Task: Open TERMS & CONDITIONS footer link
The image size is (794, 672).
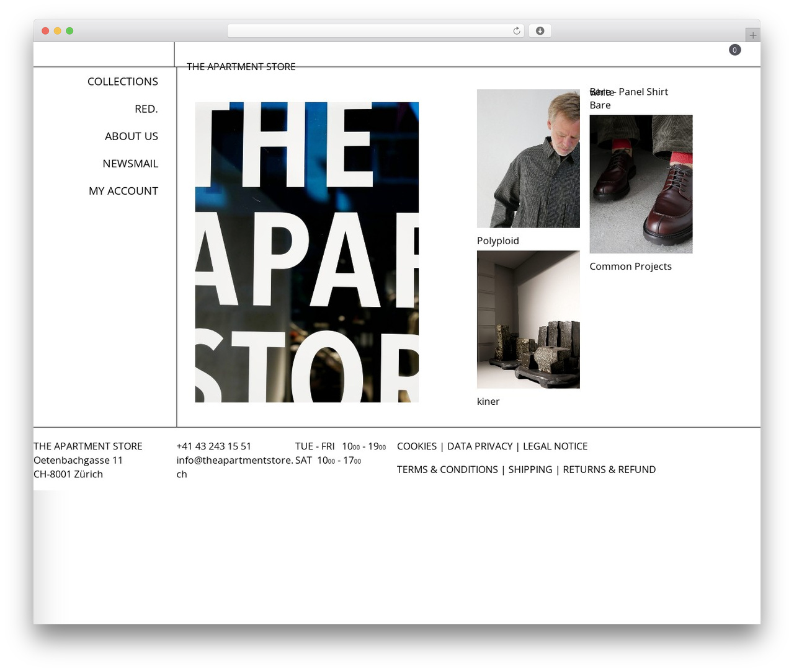Action: click(447, 469)
